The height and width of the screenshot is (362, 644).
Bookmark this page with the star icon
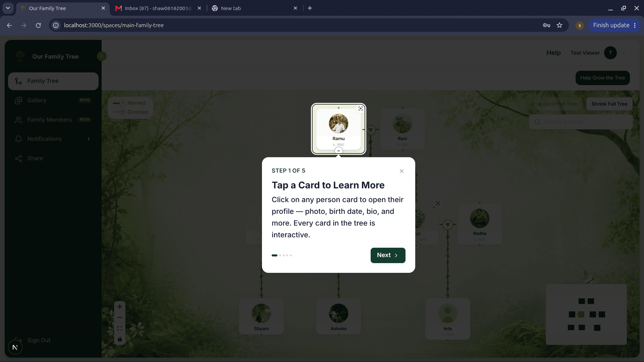coord(559,25)
